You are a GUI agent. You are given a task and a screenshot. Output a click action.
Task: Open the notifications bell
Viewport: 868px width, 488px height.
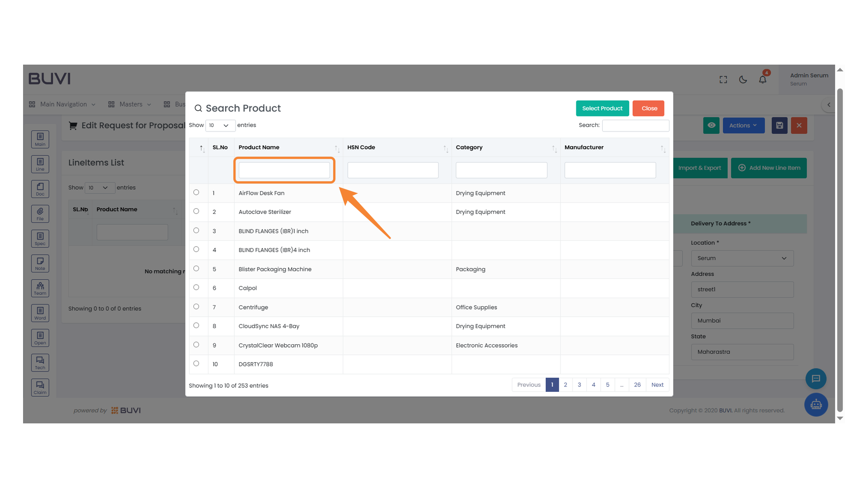[763, 80]
